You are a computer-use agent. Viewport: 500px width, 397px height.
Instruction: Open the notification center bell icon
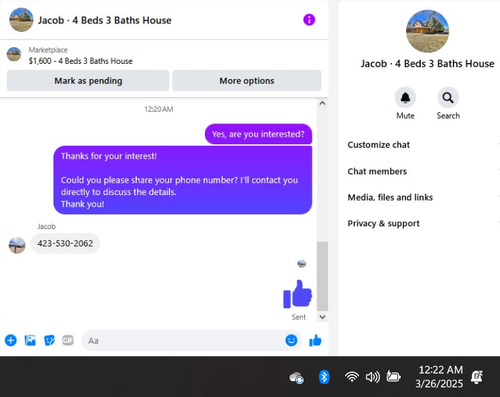[477, 377]
